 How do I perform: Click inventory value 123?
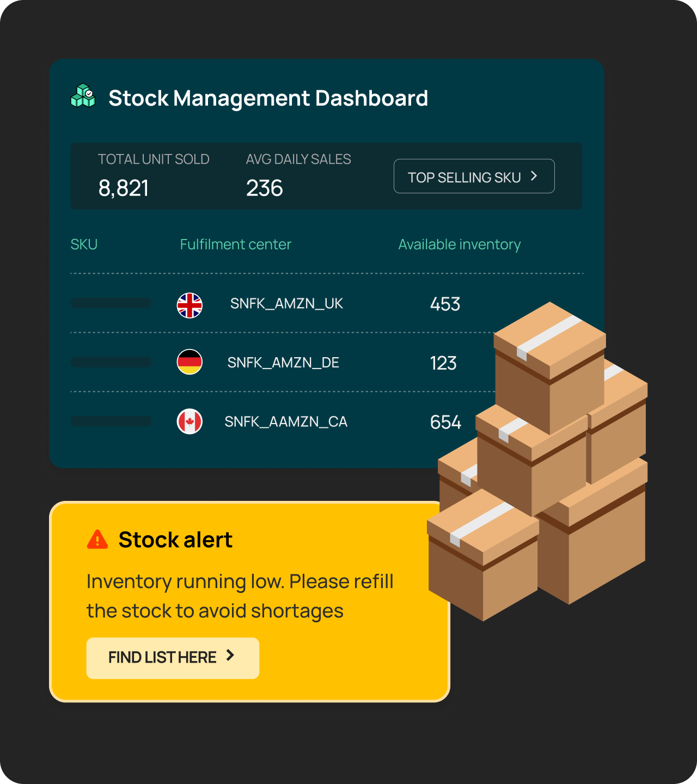point(443,363)
